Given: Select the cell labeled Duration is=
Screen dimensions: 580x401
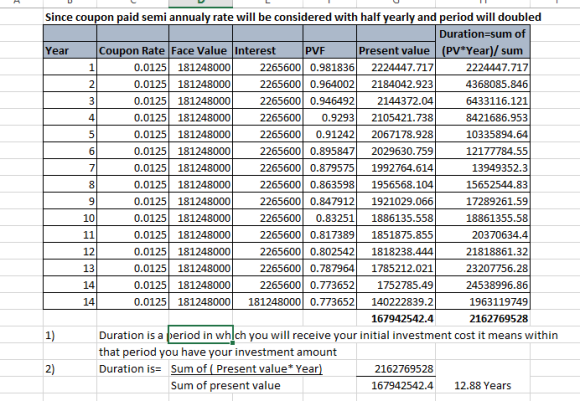Looking at the screenshot, I should point(130,369).
